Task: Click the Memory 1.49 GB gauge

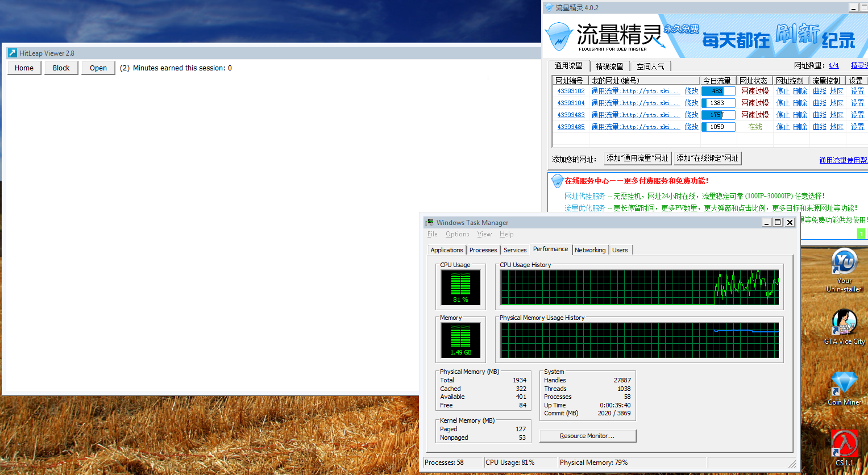Action: pos(461,340)
